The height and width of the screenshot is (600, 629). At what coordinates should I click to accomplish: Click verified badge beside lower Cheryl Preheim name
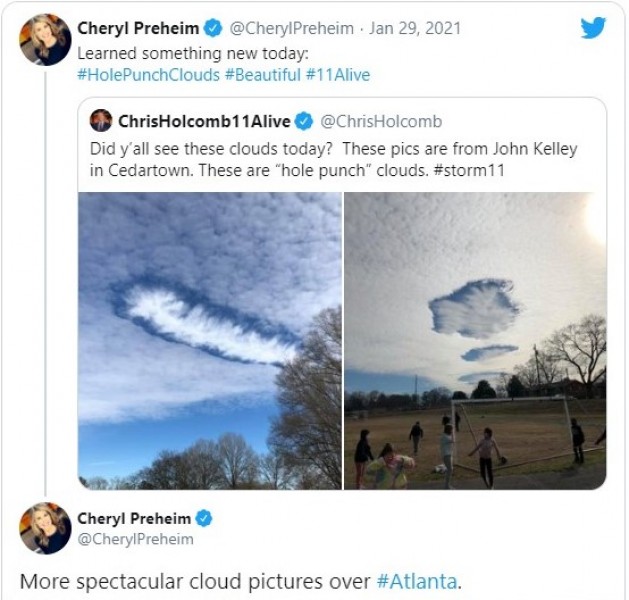[204, 518]
